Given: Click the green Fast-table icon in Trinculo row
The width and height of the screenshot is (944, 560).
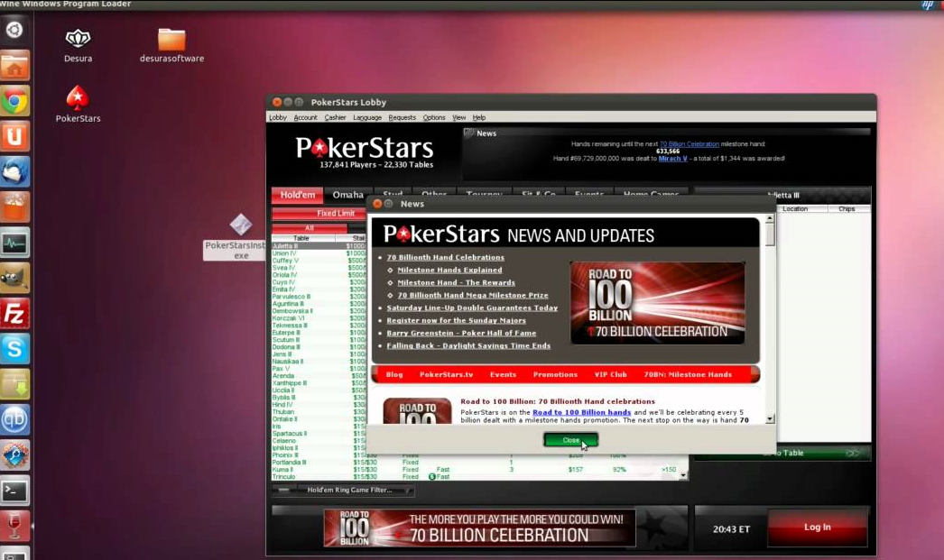Looking at the screenshot, I should pos(431,476).
